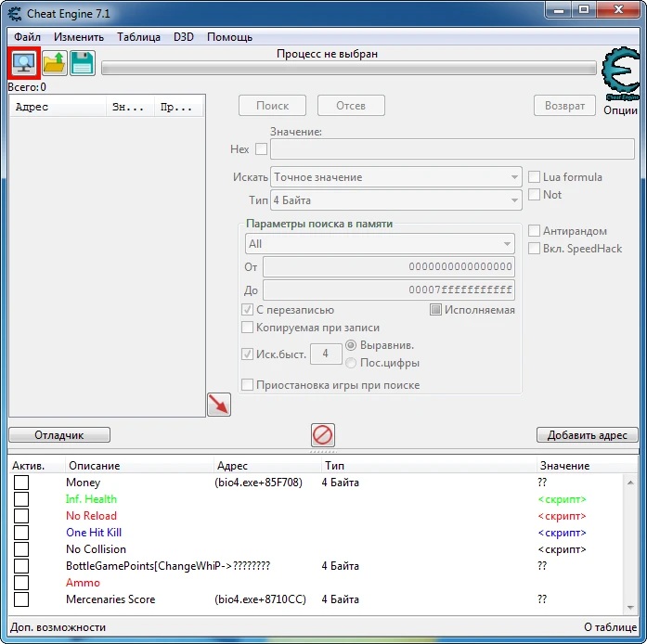Select the Пос.цифры radio button

[351, 363]
